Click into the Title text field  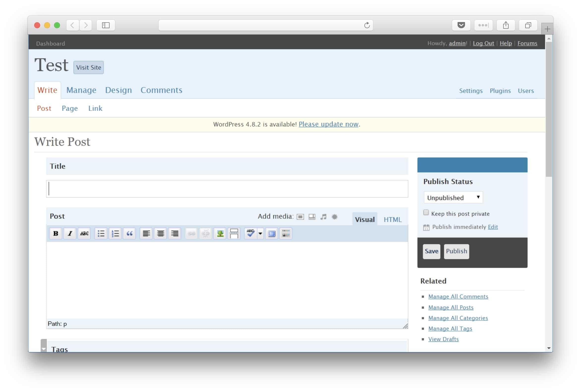(x=227, y=189)
